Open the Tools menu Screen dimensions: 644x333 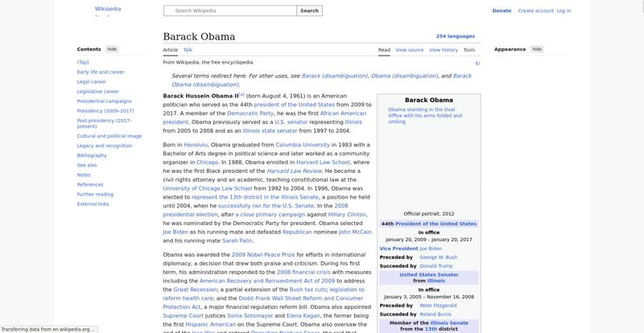(469, 50)
